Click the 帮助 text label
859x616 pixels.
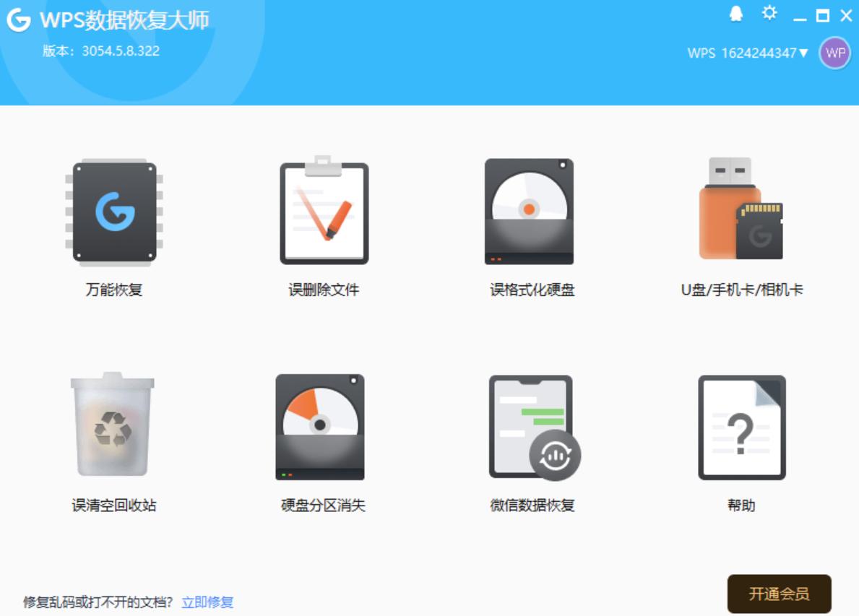741,505
